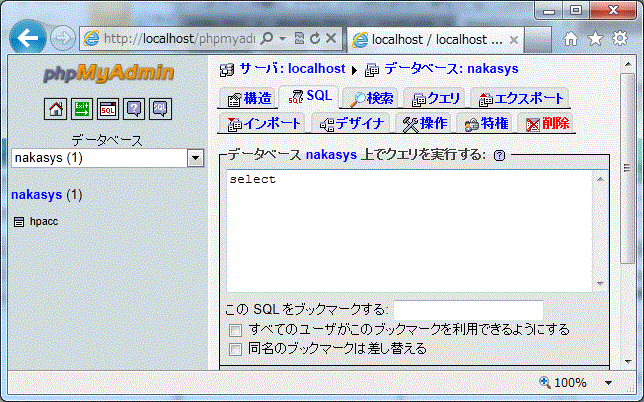Open the インポート tab
644x402 pixels.
(263, 123)
